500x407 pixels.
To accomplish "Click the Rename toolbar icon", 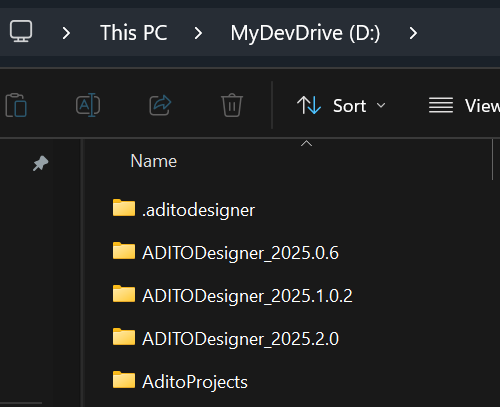I will tap(88, 105).
